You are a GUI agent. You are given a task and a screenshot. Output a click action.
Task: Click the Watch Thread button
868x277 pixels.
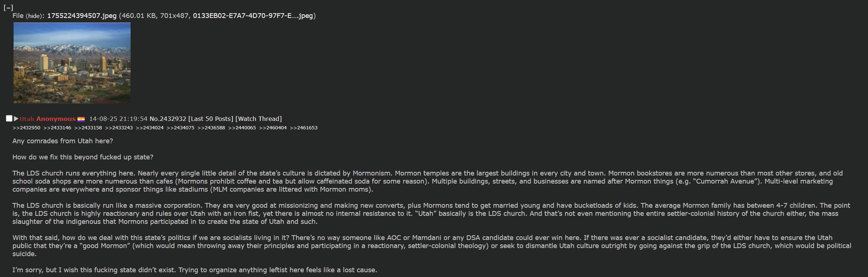point(259,119)
